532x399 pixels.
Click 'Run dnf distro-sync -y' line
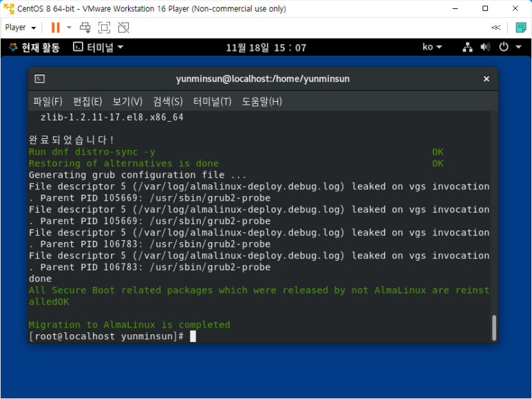[92, 152]
